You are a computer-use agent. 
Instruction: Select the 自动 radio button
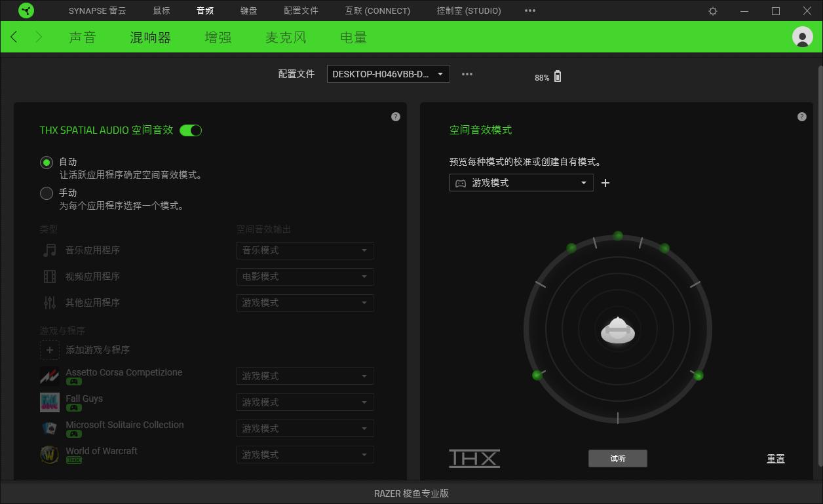point(45,162)
